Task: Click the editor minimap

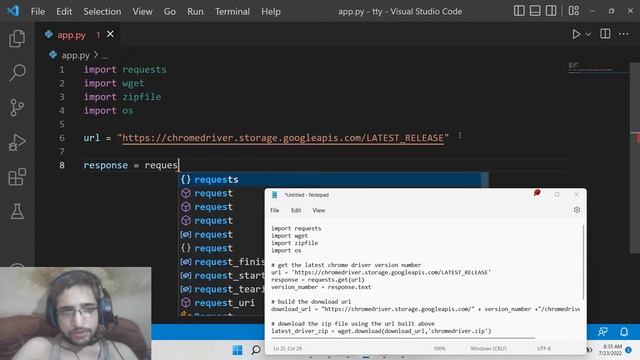Action: tap(598, 69)
